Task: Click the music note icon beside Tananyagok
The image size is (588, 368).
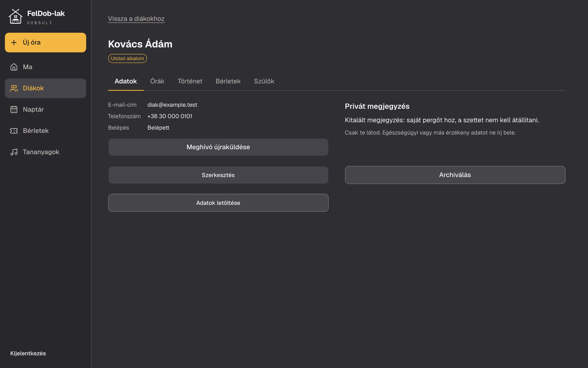Action: coord(14,152)
